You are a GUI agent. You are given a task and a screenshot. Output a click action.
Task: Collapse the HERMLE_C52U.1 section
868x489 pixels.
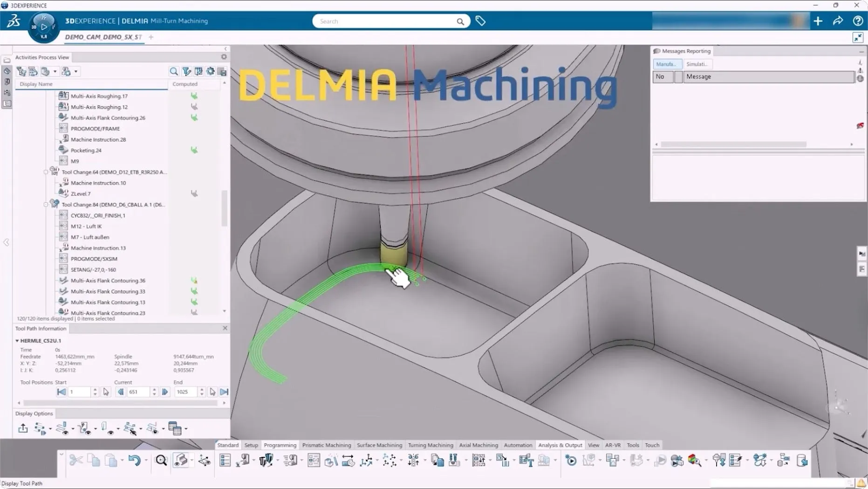pos(17,341)
